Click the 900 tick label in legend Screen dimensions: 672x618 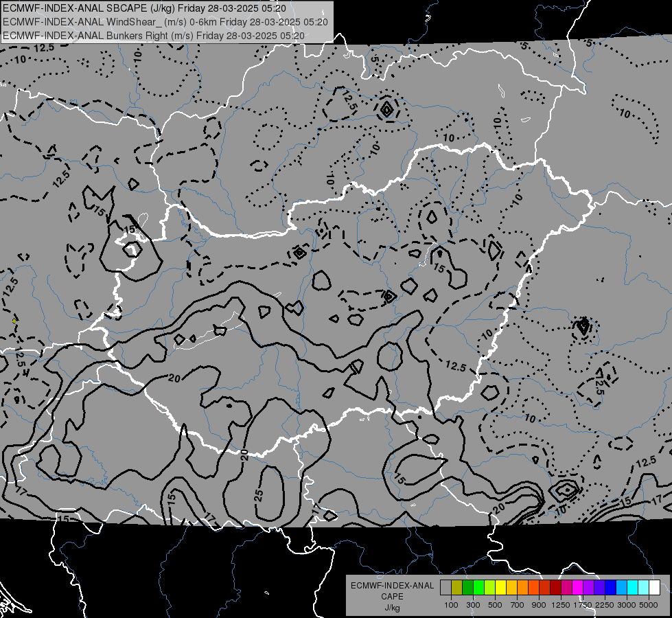(x=539, y=605)
